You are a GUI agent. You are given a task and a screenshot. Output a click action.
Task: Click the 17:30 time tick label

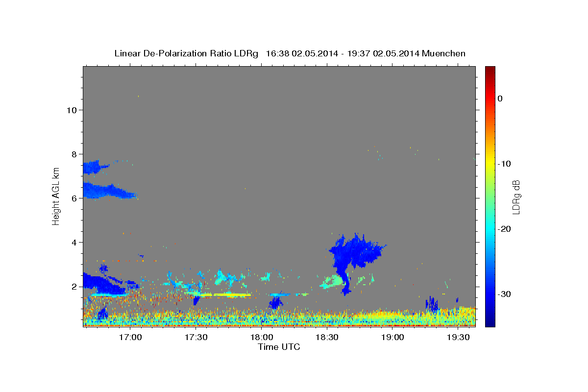point(196,337)
